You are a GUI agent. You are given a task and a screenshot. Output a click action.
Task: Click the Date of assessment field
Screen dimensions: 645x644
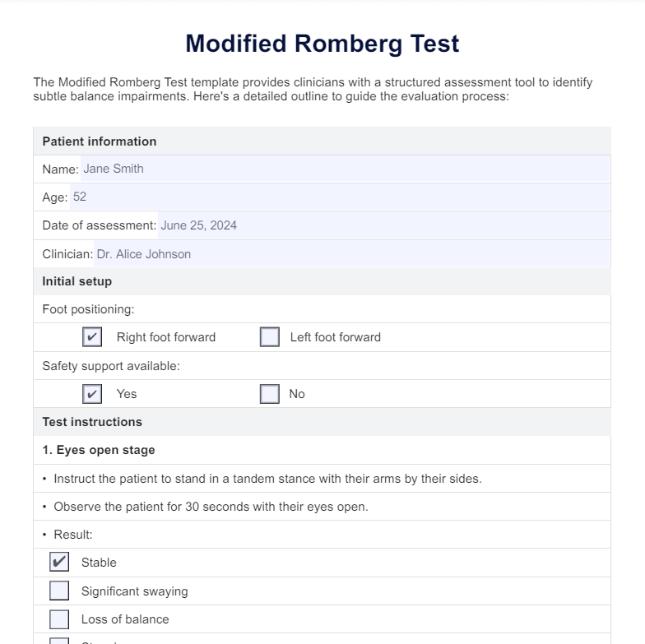point(383,225)
